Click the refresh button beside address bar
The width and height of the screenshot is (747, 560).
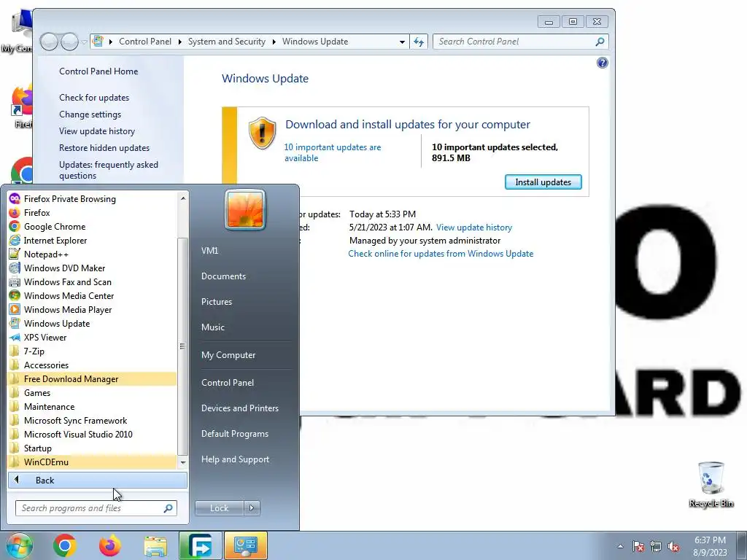click(419, 42)
